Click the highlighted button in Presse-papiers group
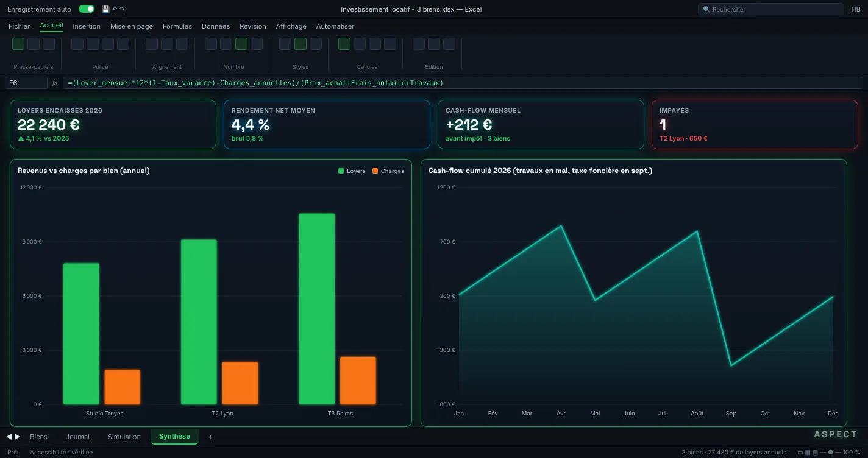868x458 pixels. [18, 44]
